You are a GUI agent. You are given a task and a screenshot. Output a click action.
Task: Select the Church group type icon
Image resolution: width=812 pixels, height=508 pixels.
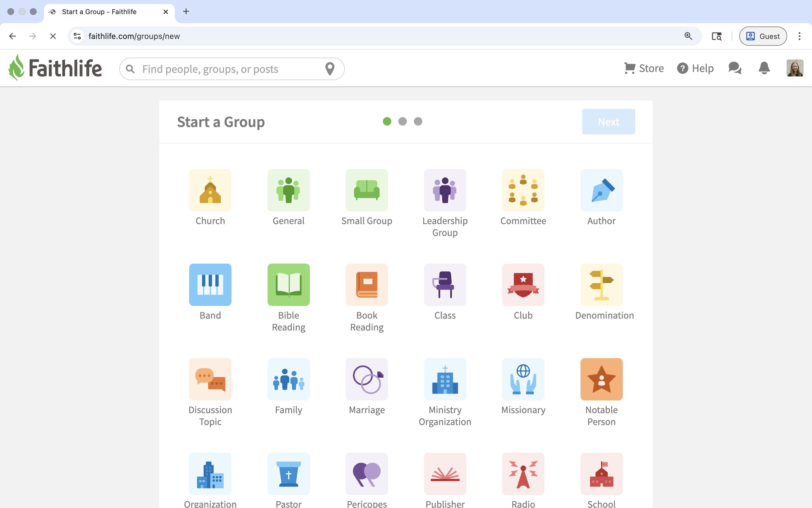point(210,190)
